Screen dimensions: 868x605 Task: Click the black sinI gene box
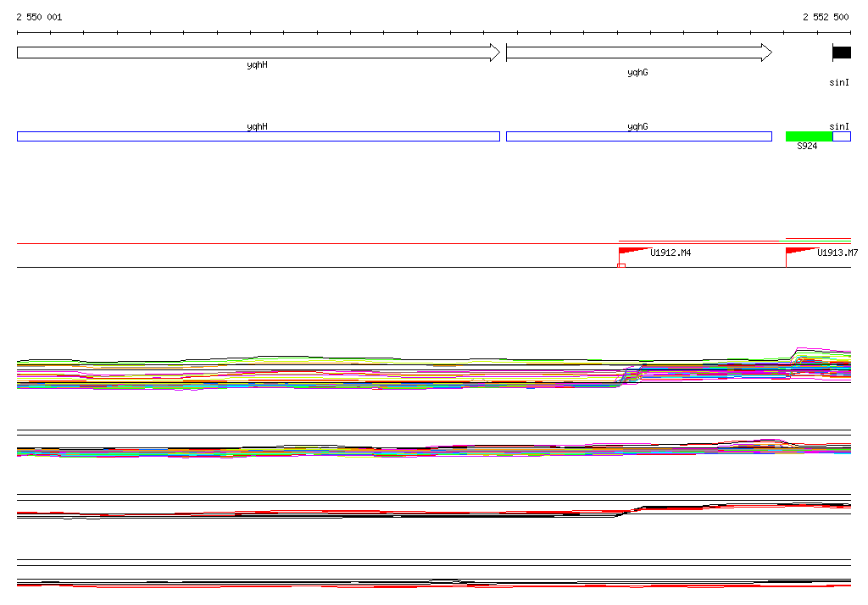tap(841, 53)
